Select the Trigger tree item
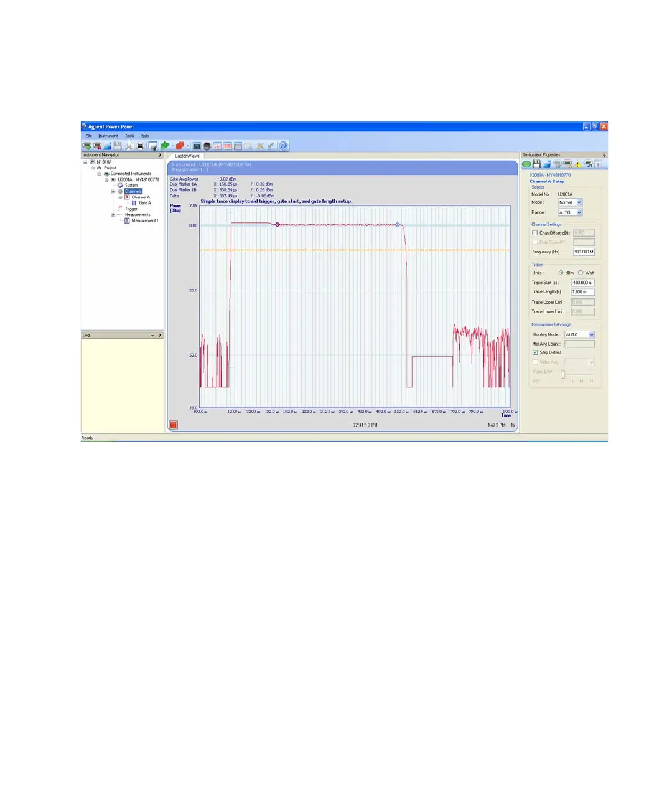 [x=131, y=209]
